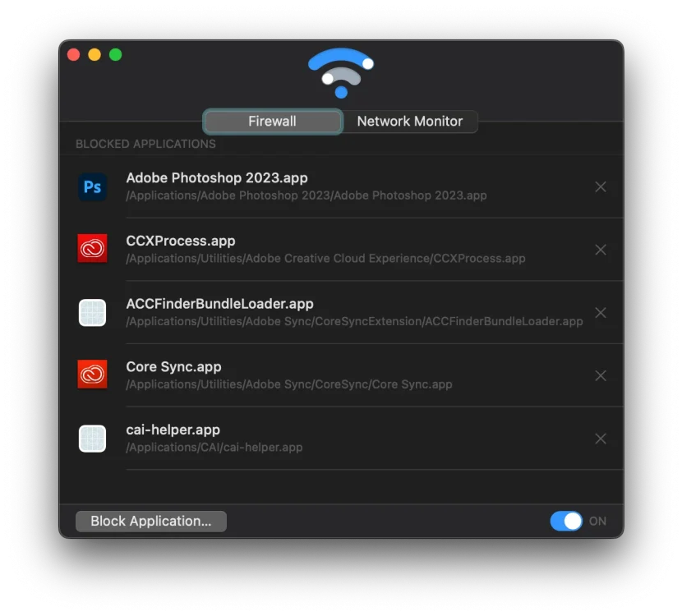Close the window with the red button
This screenshot has height=616, width=682.
73,55
